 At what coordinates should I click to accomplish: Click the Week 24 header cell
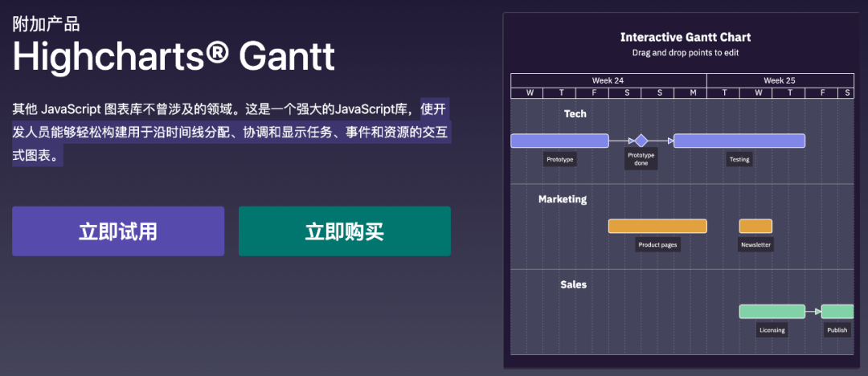click(608, 80)
